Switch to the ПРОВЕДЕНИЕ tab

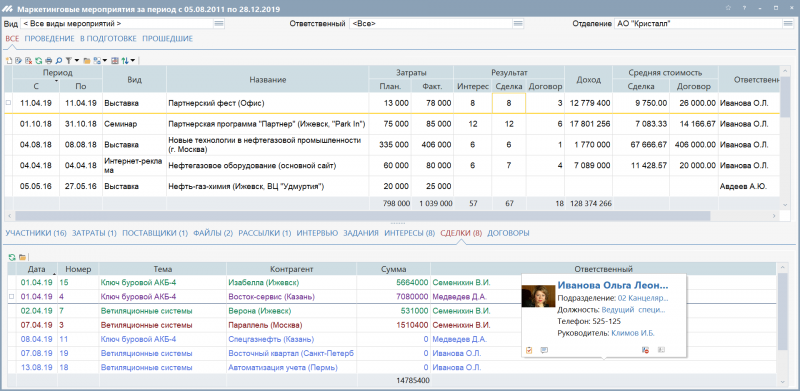tap(49, 39)
